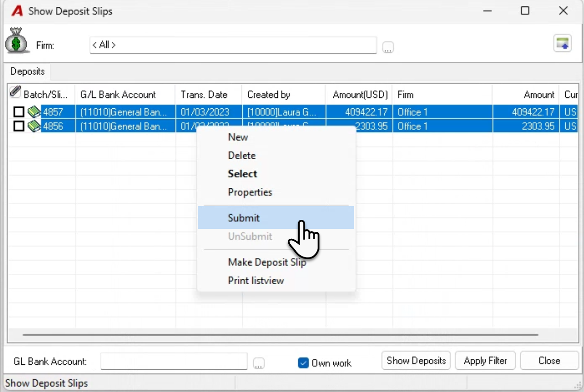Click the export icon at top right
This screenshot has height=392, width=584.
point(562,44)
